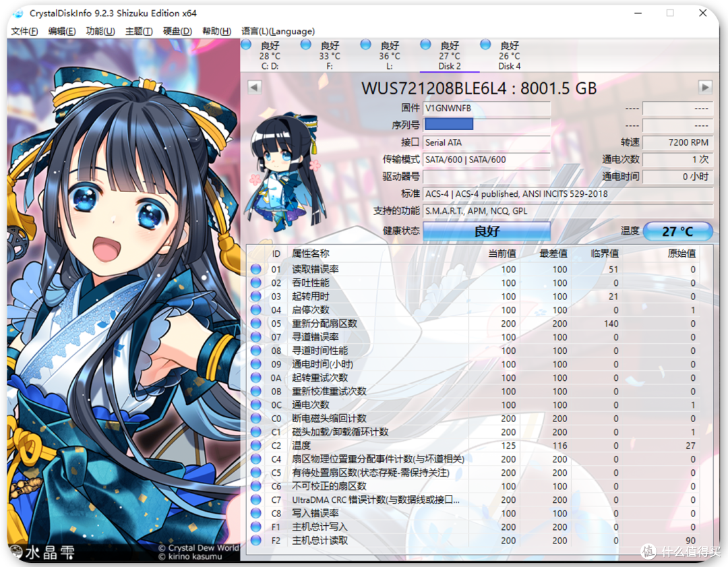Click the 7200 RPM rotation field
The height and width of the screenshot is (567, 728).
pos(677,142)
